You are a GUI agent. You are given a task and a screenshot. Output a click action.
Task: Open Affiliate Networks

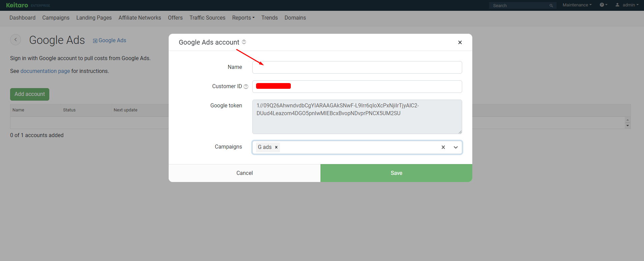140,18
